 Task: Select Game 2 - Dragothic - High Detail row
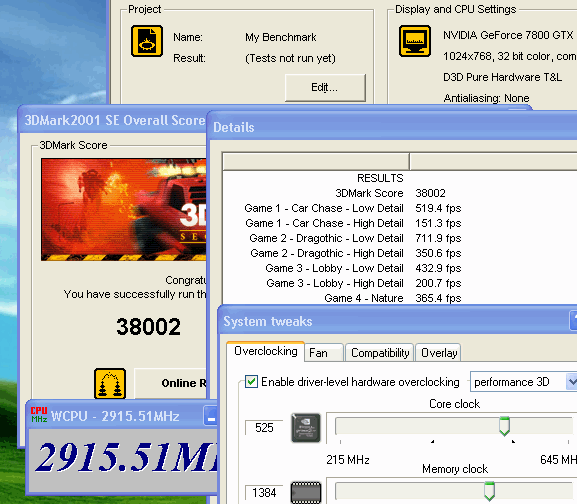click(x=400, y=253)
